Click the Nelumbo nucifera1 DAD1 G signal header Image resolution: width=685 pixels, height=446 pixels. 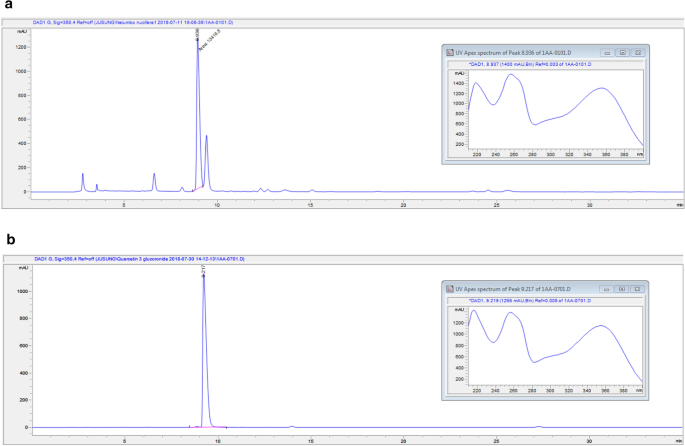pyautogui.click(x=133, y=22)
